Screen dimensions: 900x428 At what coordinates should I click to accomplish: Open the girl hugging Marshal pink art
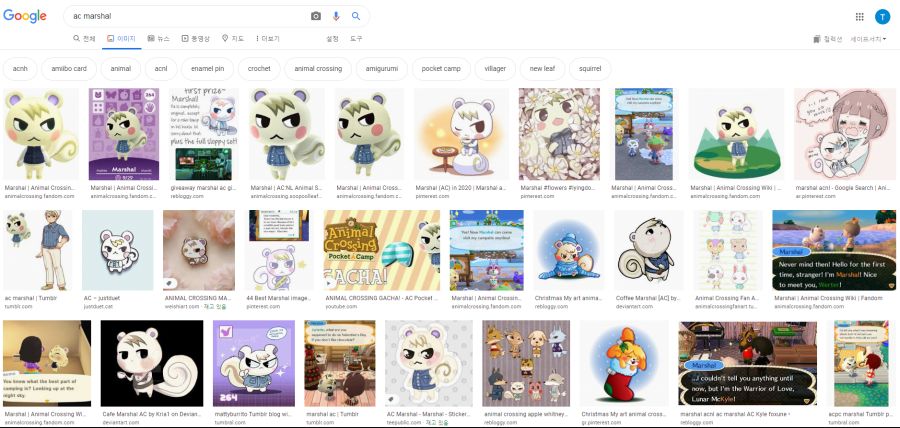[845, 134]
